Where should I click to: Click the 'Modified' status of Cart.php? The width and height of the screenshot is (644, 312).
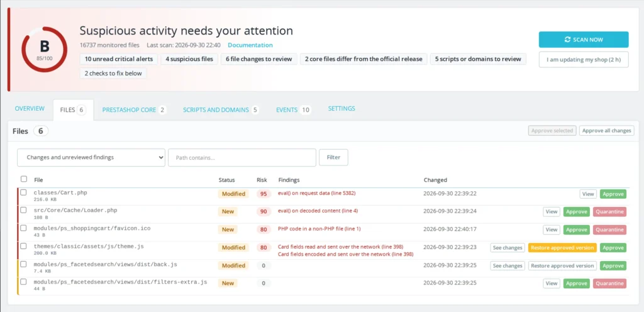(233, 194)
